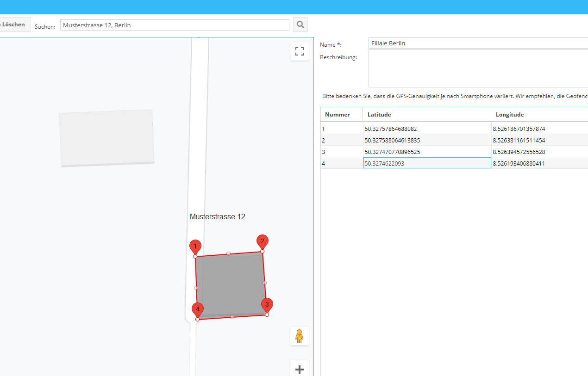Select the latitude cell in row 1

pyautogui.click(x=426, y=129)
